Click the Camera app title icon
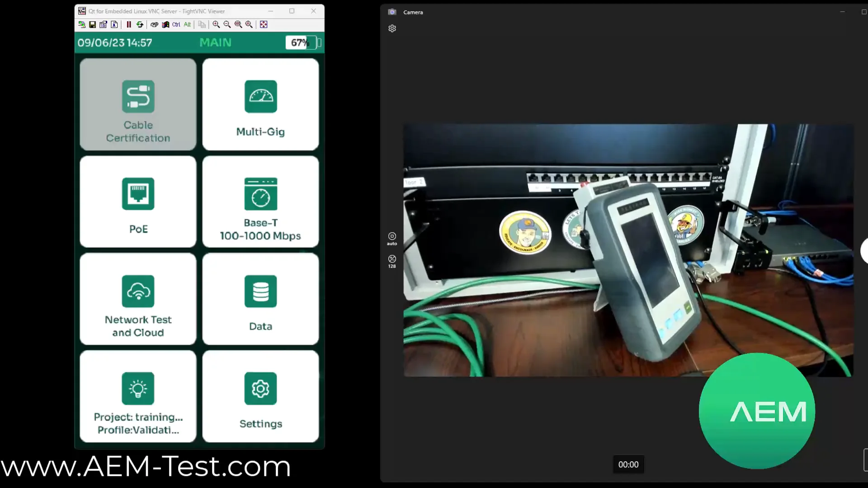868x488 pixels. pos(392,12)
